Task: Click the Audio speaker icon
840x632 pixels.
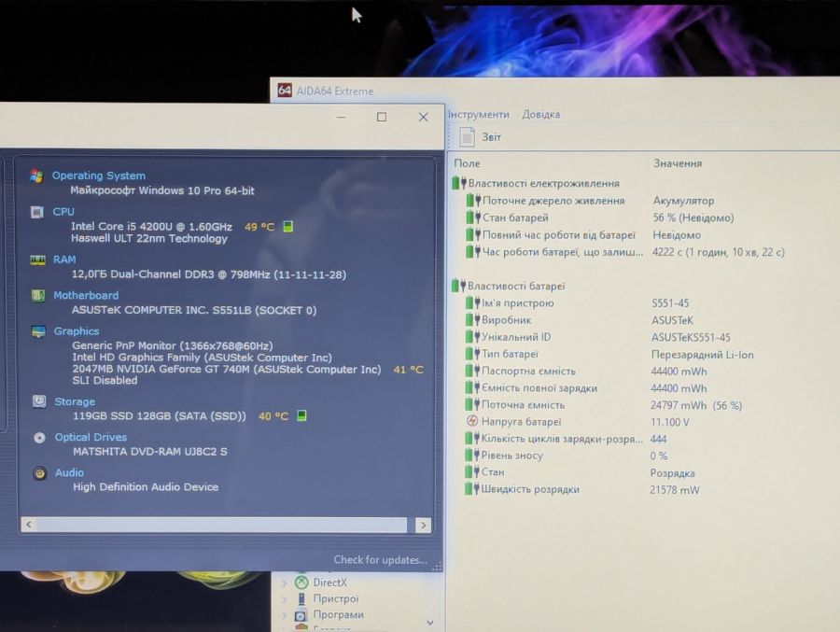Action: coord(39,473)
